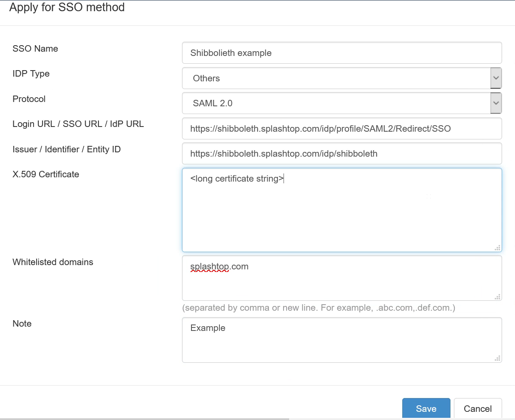Grab the X.509 Certificate resize handle
Screen dimensions: 515x420
498,248
